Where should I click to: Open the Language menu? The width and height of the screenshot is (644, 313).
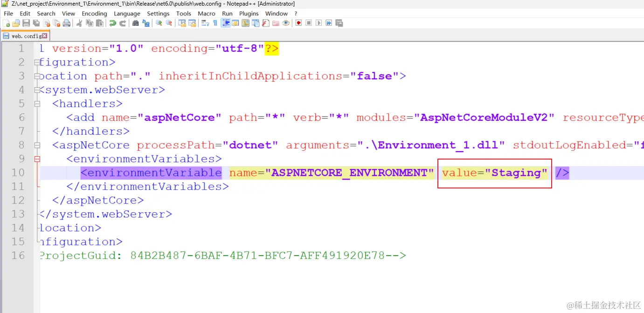click(x=127, y=14)
